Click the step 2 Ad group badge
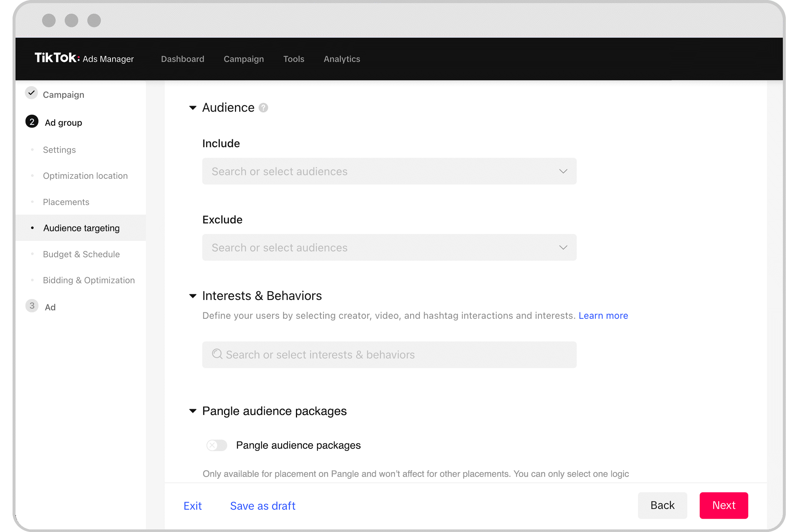Viewport: 798px width, 532px height. click(32, 122)
